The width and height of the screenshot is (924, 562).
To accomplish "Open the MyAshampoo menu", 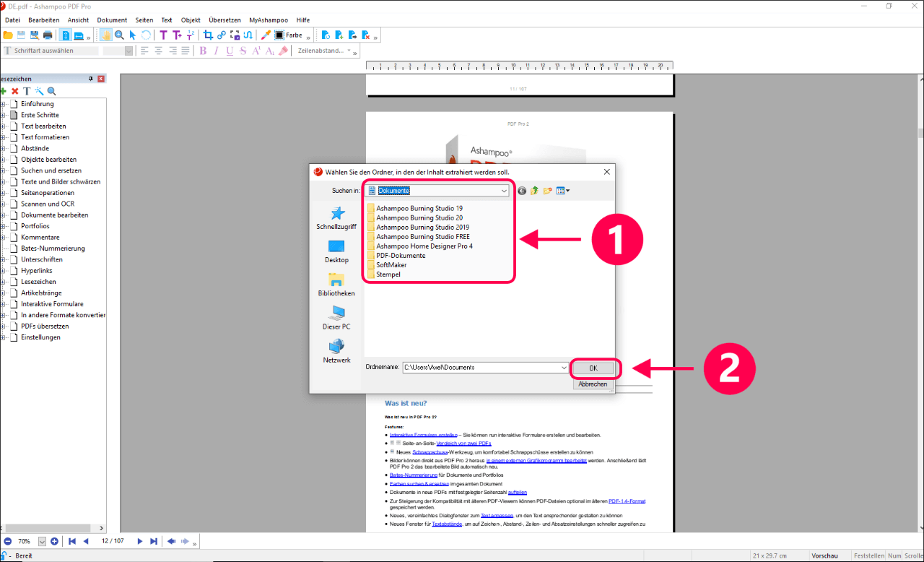I will (x=267, y=20).
